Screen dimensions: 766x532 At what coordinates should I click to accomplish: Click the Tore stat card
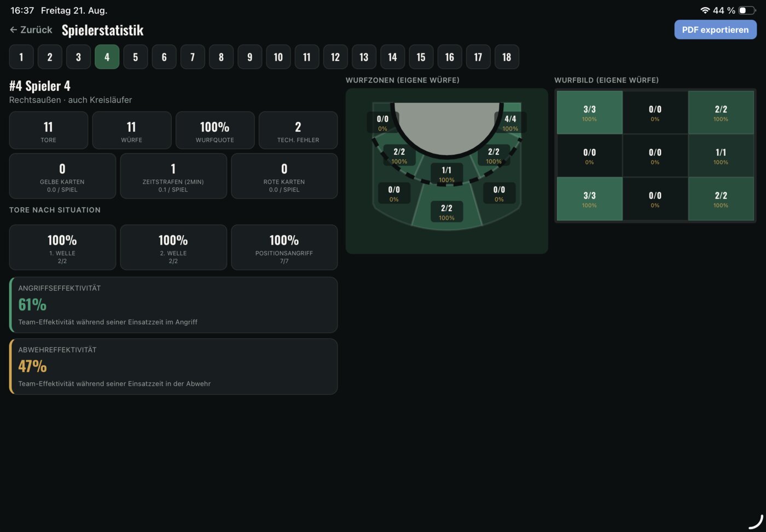pyautogui.click(x=49, y=130)
